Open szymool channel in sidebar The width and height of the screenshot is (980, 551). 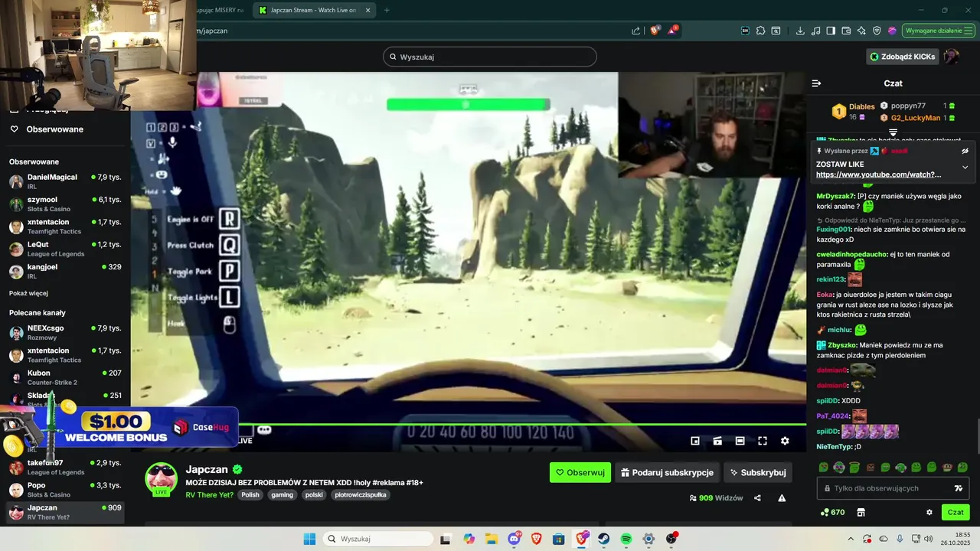(x=65, y=204)
